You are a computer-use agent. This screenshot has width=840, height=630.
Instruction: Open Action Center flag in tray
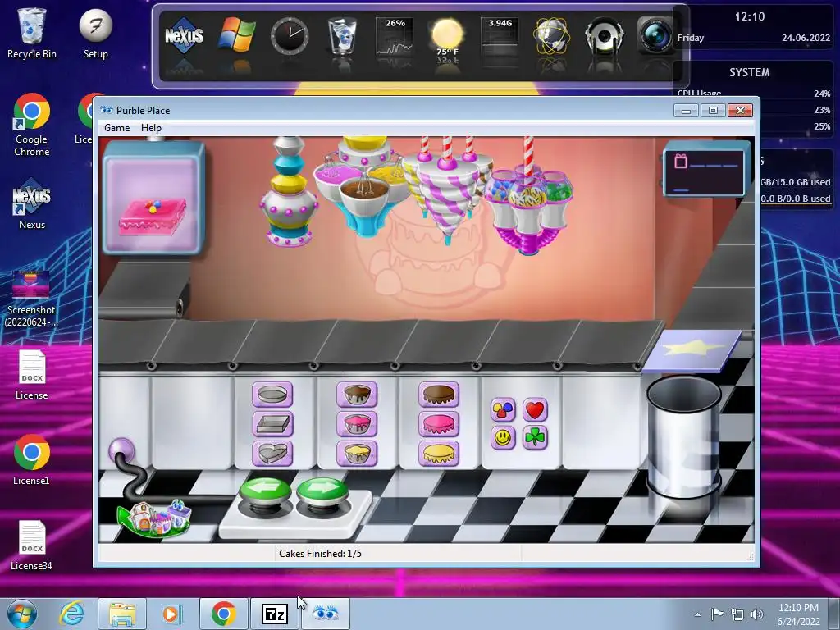pos(717,614)
